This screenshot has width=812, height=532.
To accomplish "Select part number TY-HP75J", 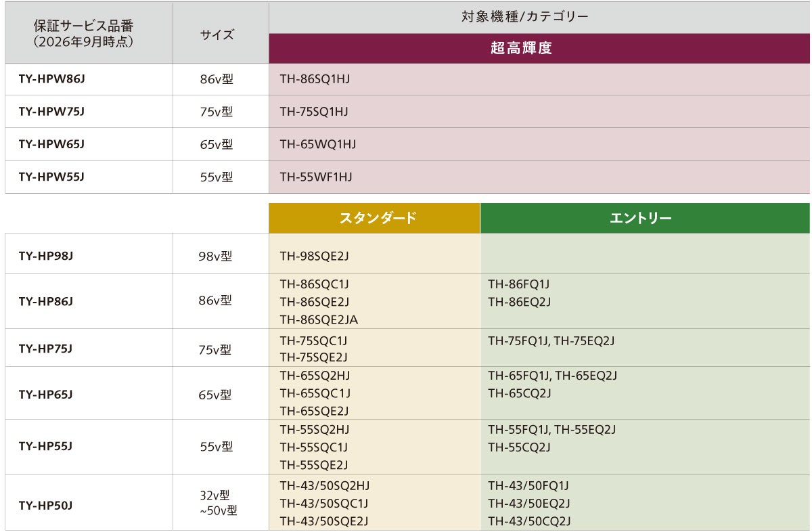I will 45,349.
